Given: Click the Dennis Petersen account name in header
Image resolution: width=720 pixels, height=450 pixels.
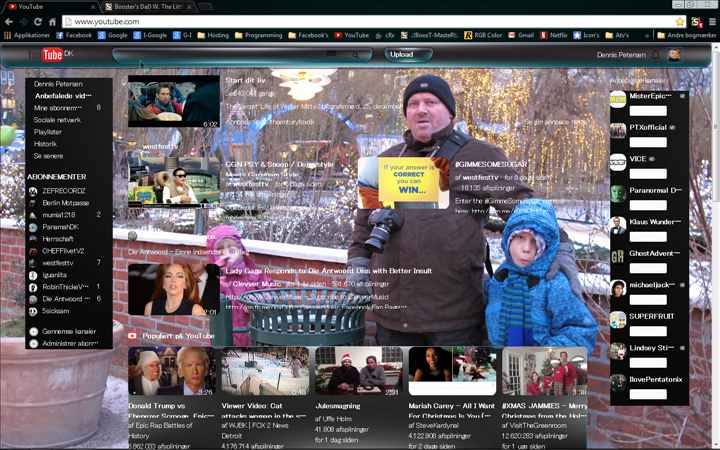Looking at the screenshot, I should pos(621,55).
